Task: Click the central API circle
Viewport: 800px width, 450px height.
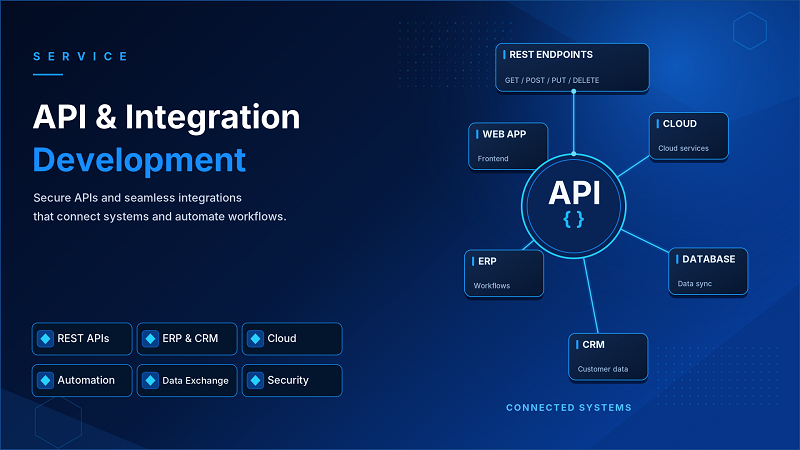Action: [x=573, y=206]
